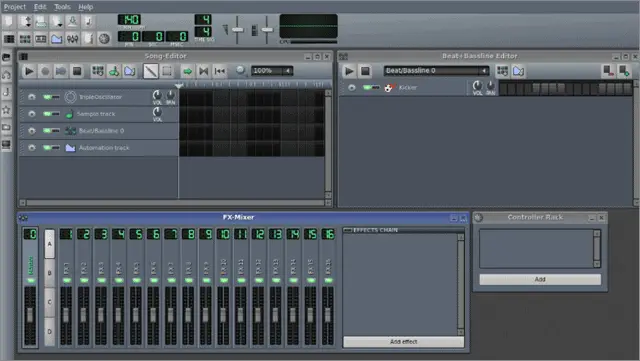Click Add in Controller Rack
Viewport: 640px width, 361px height.
click(x=540, y=279)
